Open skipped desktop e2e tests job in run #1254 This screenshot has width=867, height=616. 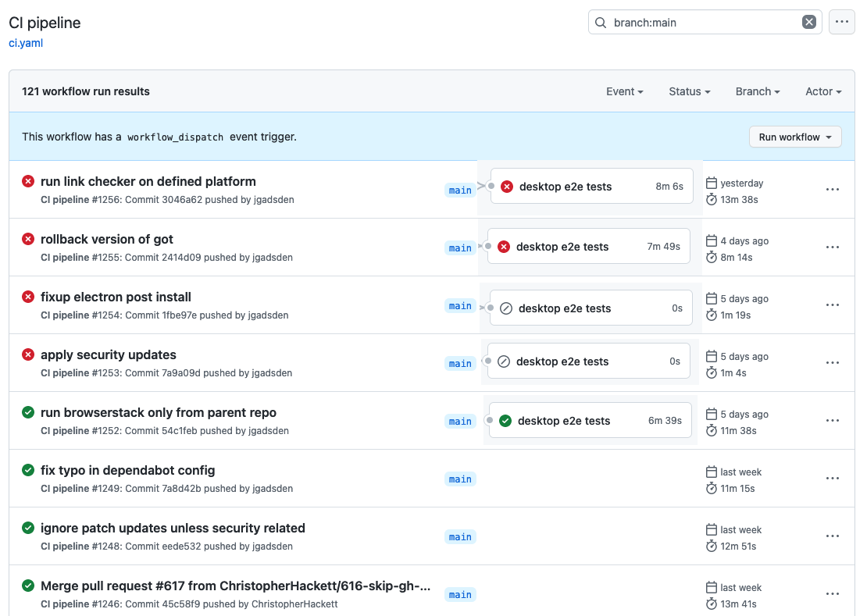[591, 308]
